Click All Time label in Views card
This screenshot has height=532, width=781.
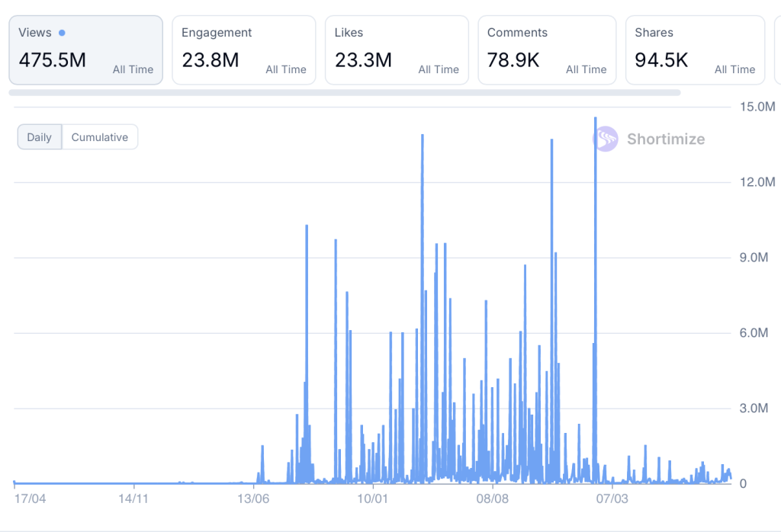[133, 69]
